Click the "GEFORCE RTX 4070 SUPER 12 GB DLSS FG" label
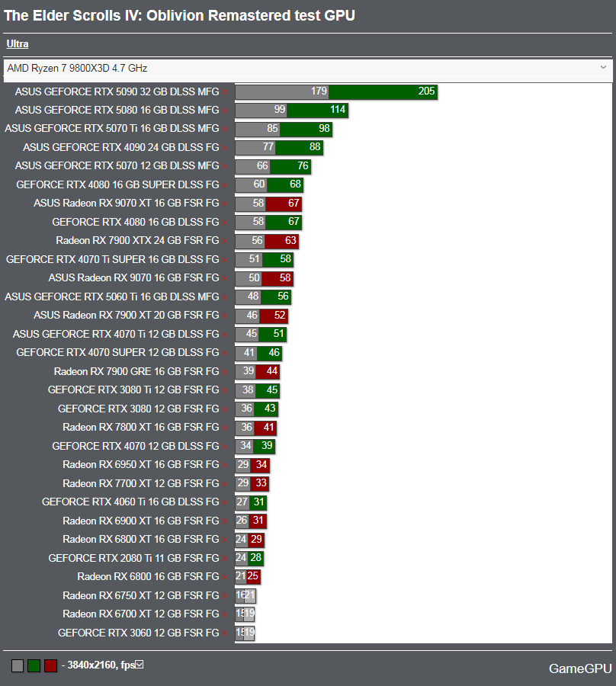Screen dimensions: 616x686 pos(117,353)
